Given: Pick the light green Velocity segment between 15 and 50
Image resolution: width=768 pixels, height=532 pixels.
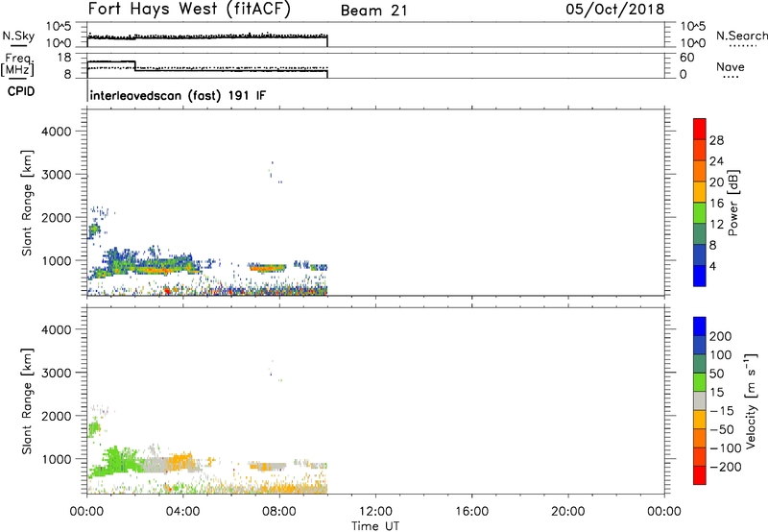Looking at the screenshot, I should 700,382.
